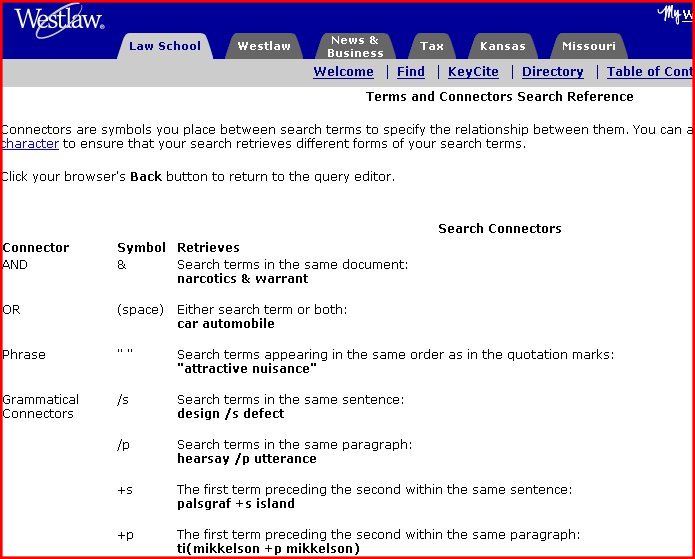Image resolution: width=695 pixels, height=559 pixels.
Task: Click the Westlaw logo
Action: [x=59, y=20]
